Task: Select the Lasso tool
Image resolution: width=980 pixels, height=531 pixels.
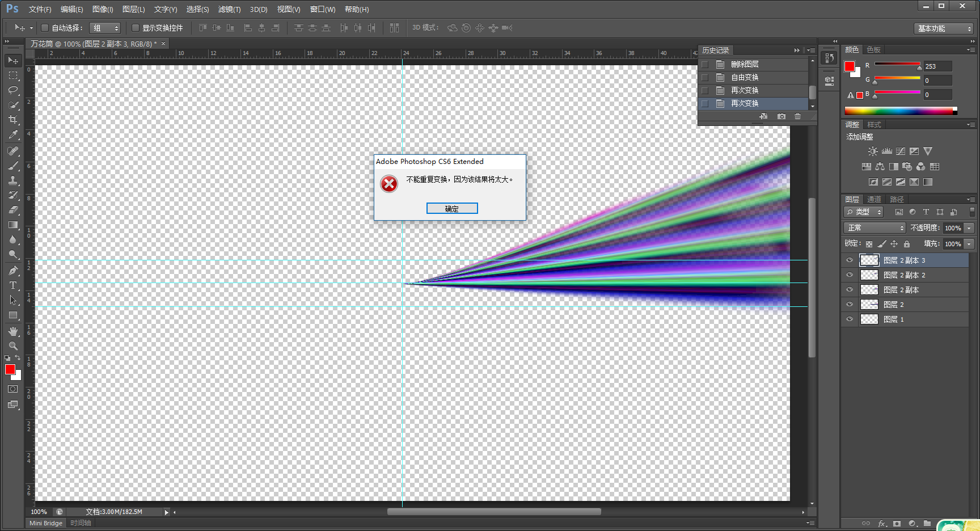Action: point(13,90)
